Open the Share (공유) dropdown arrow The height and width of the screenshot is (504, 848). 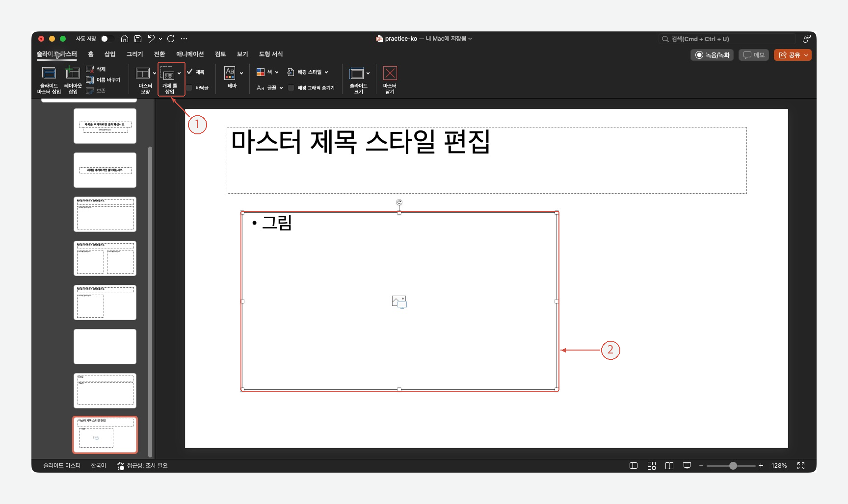806,55
